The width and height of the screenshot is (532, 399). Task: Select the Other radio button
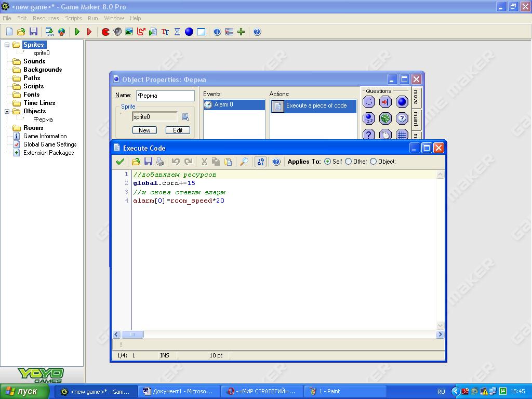349,162
